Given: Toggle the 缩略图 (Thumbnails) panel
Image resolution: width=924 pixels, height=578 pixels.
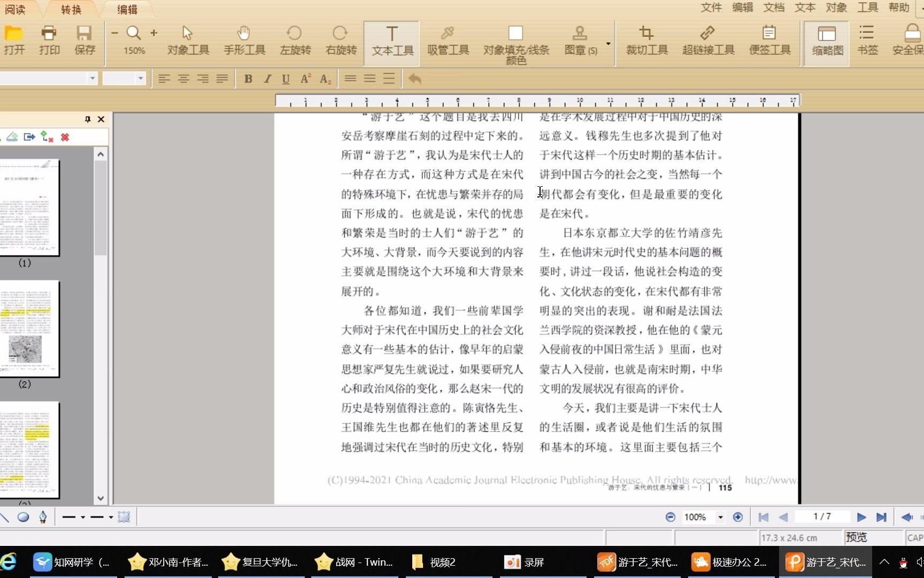Looking at the screenshot, I should (827, 43).
